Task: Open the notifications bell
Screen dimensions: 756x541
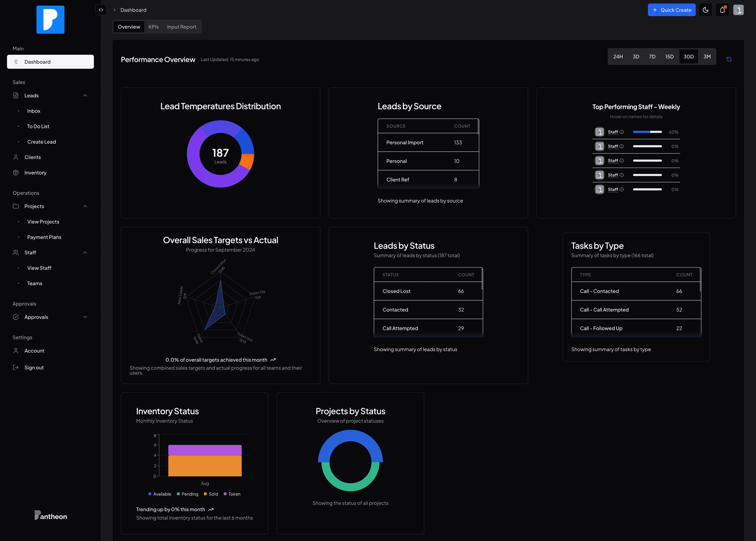Action: [x=722, y=10]
